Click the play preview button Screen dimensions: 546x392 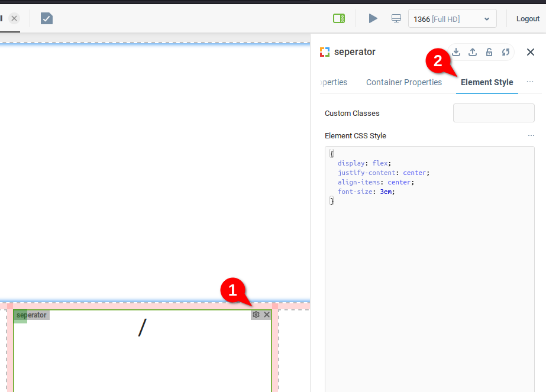tap(373, 18)
